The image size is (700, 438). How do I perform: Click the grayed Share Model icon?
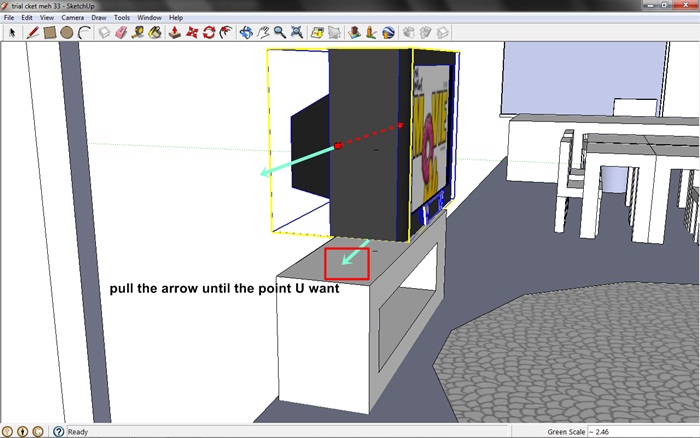(x=425, y=33)
